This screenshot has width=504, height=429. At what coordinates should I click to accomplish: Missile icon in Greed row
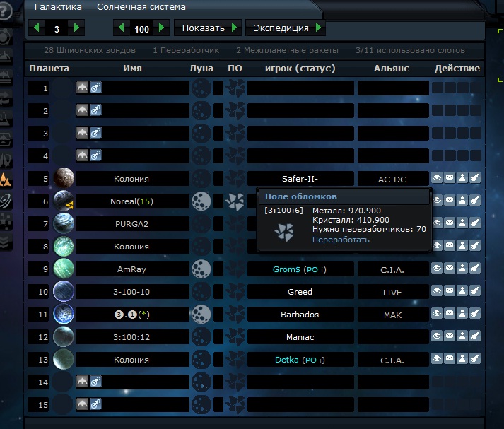click(x=475, y=290)
